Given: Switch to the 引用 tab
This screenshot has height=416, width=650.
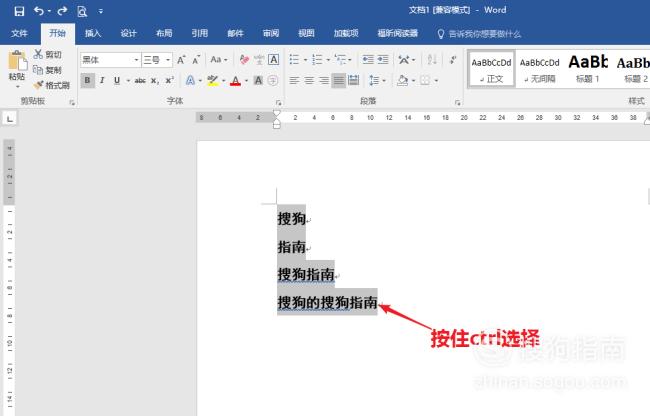Looking at the screenshot, I should (x=200, y=34).
